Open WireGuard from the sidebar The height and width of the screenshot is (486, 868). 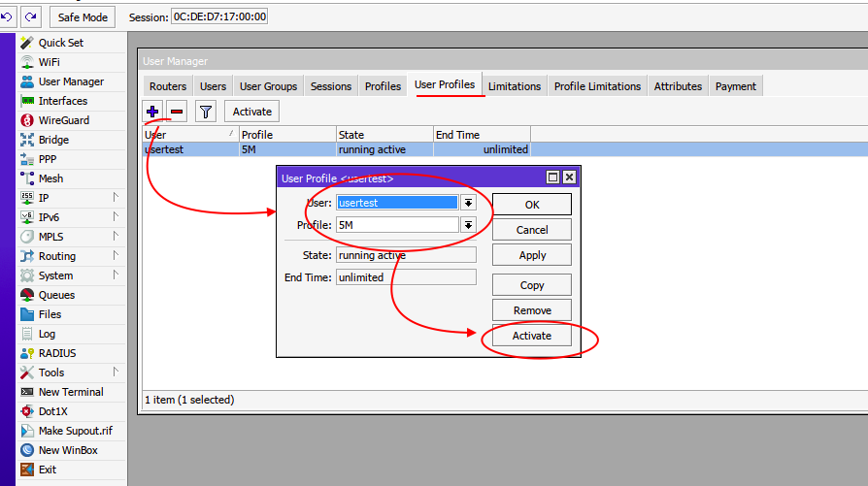point(63,120)
